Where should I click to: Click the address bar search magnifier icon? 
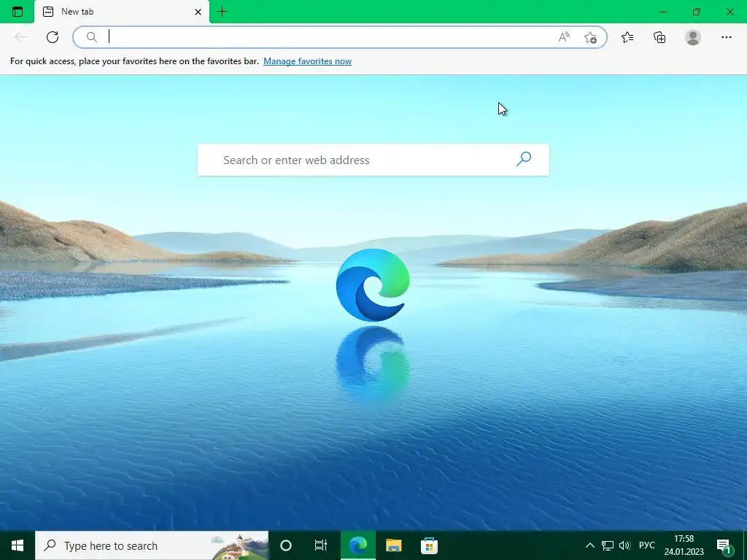91,37
